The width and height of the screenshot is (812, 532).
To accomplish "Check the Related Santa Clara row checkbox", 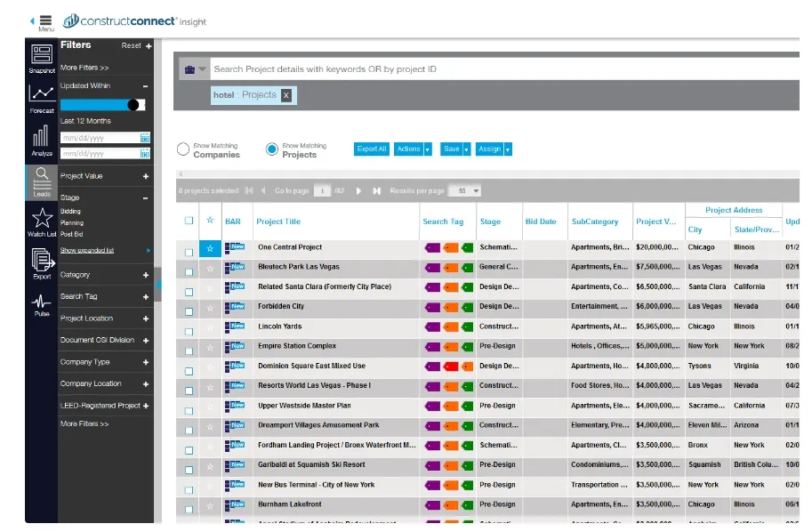I will [189, 292].
